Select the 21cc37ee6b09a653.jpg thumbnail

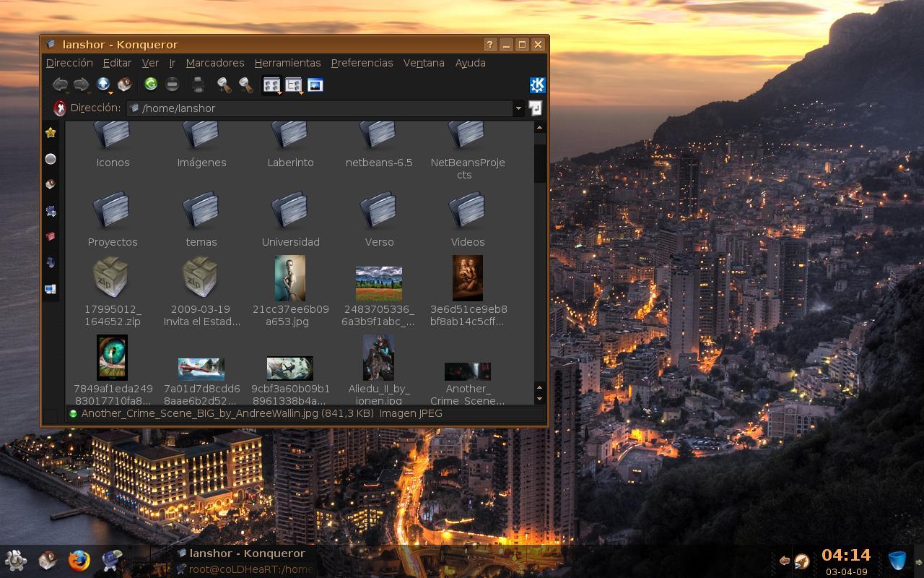290,278
